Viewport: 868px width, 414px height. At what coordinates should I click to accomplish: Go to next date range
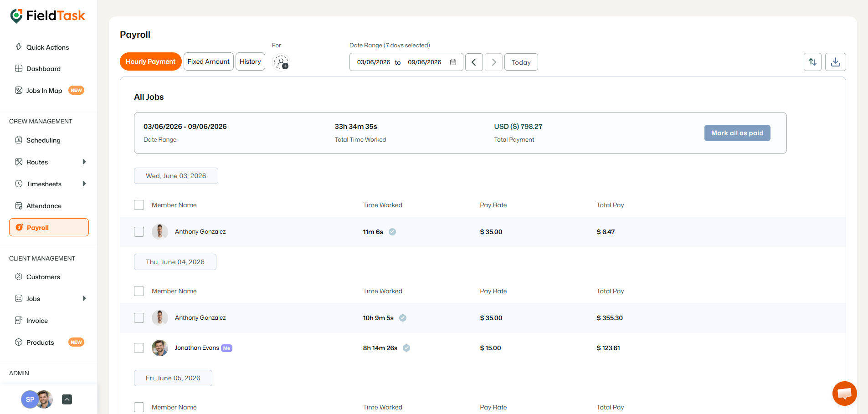click(494, 62)
